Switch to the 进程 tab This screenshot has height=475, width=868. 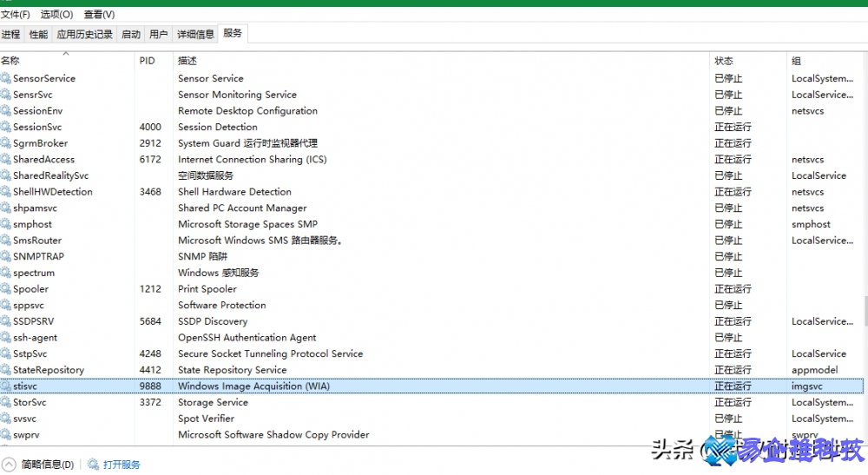[10, 35]
